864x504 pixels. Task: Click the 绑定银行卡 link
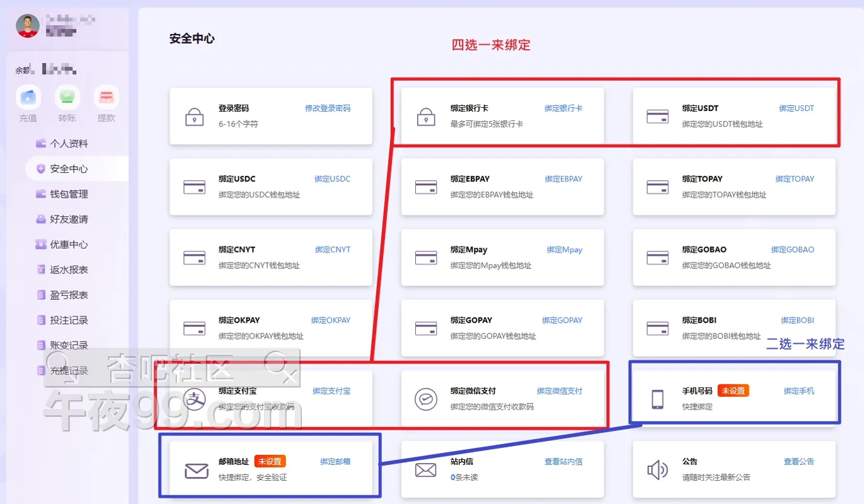pos(563,108)
